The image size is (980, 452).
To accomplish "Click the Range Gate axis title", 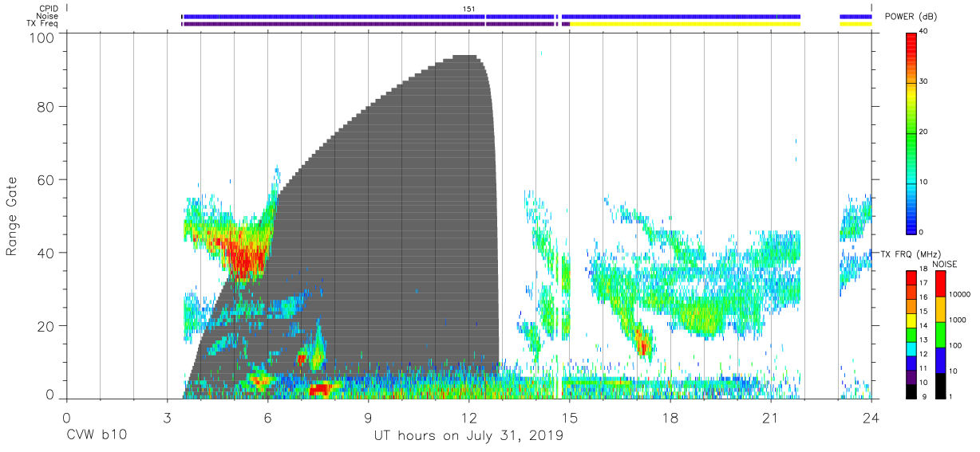I will pos(12,216).
